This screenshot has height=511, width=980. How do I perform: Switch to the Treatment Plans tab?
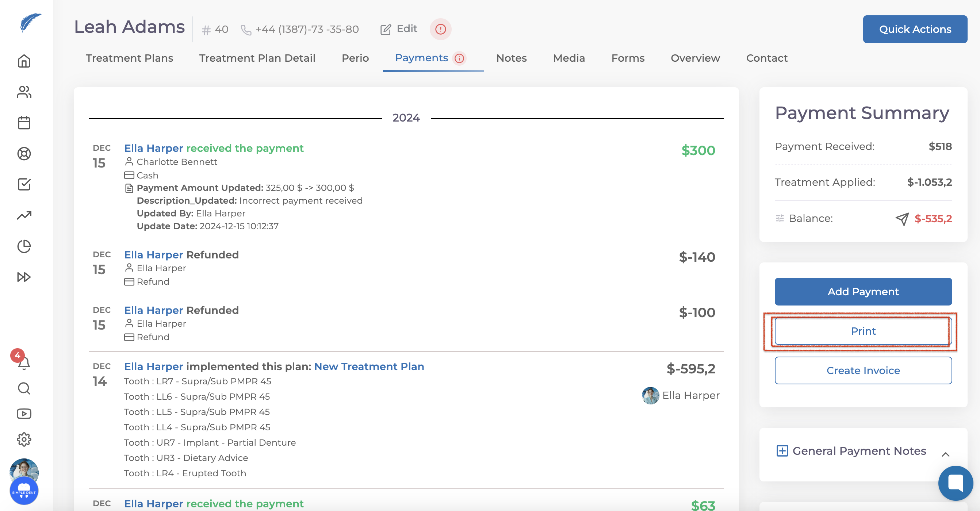tap(129, 58)
